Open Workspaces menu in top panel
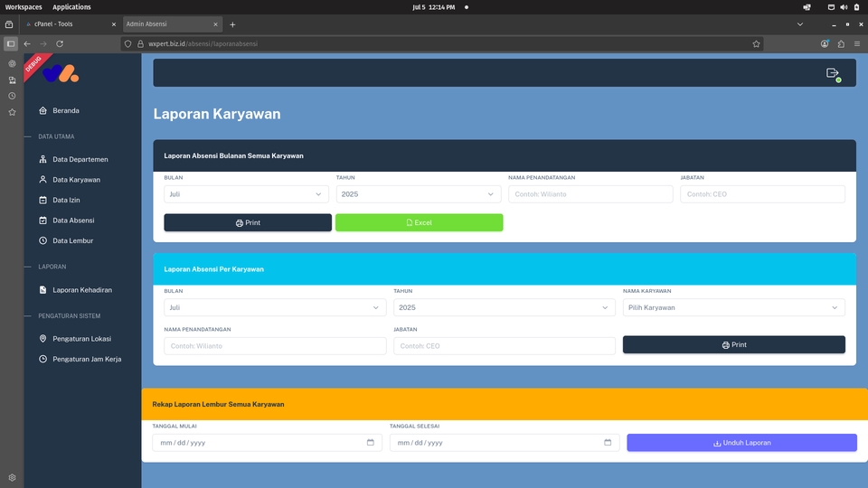This screenshot has height=488, width=868. point(24,7)
